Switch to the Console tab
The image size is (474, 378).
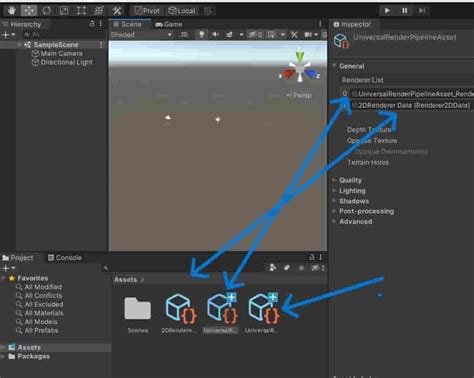(x=65, y=258)
